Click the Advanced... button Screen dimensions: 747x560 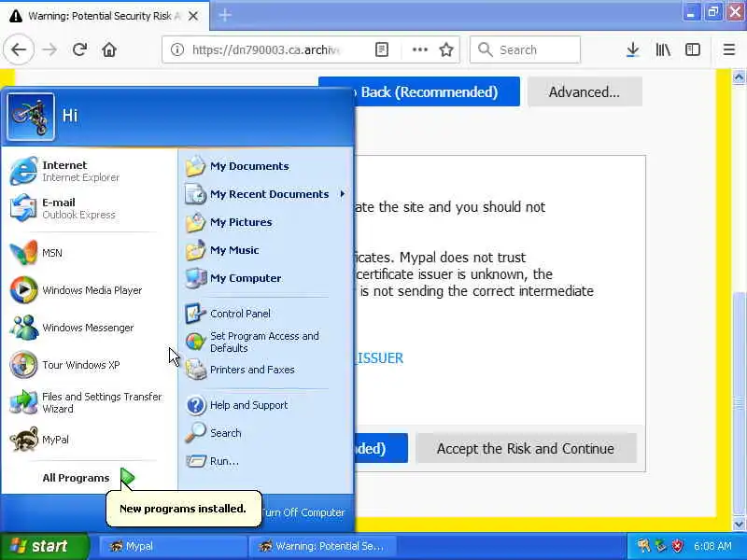585,91
